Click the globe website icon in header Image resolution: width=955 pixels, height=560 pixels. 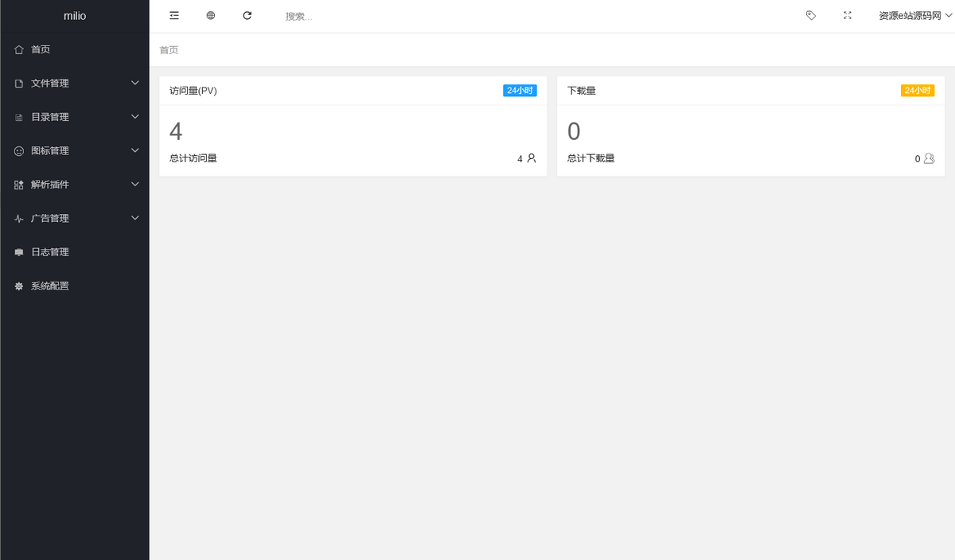211,15
